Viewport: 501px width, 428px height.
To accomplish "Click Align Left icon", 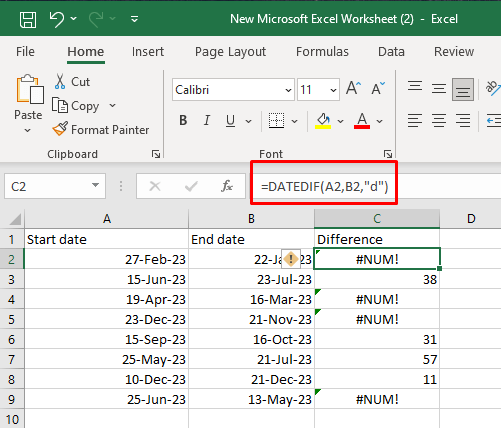I will (415, 120).
